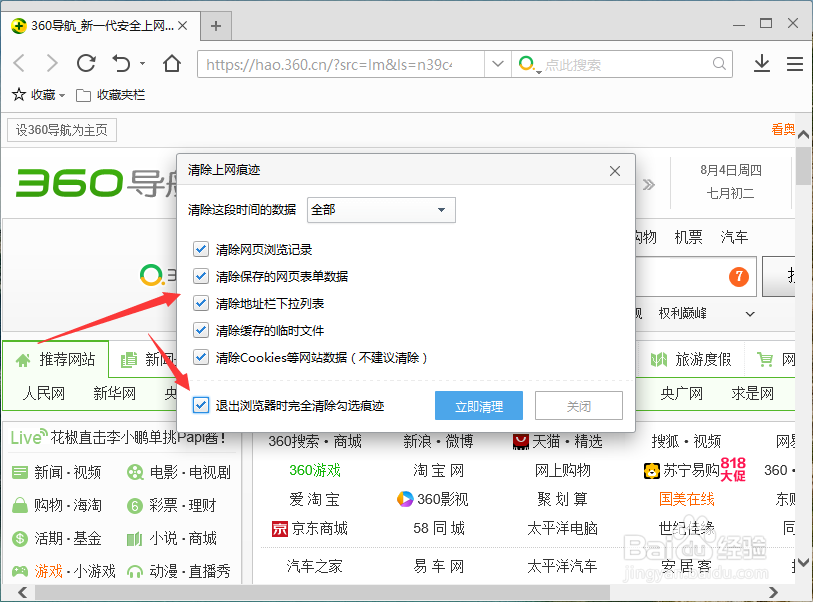
Task: Click the 立即清理 button
Action: click(479, 406)
